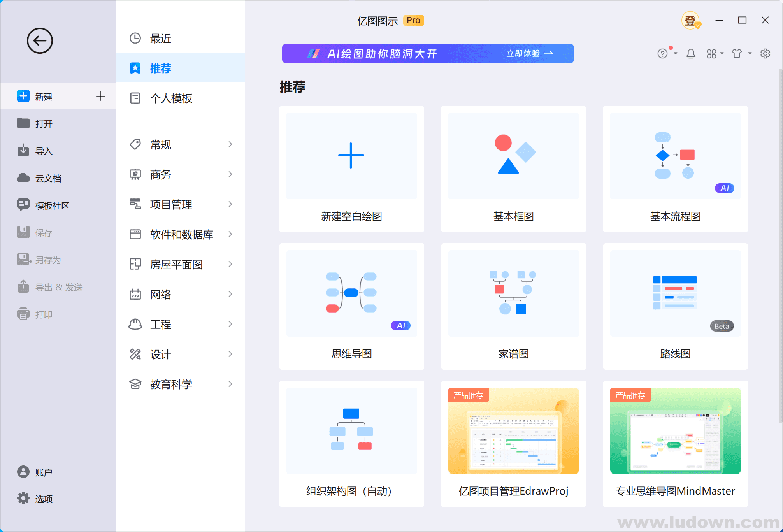Click the back arrow circle icon

pyautogui.click(x=40, y=40)
